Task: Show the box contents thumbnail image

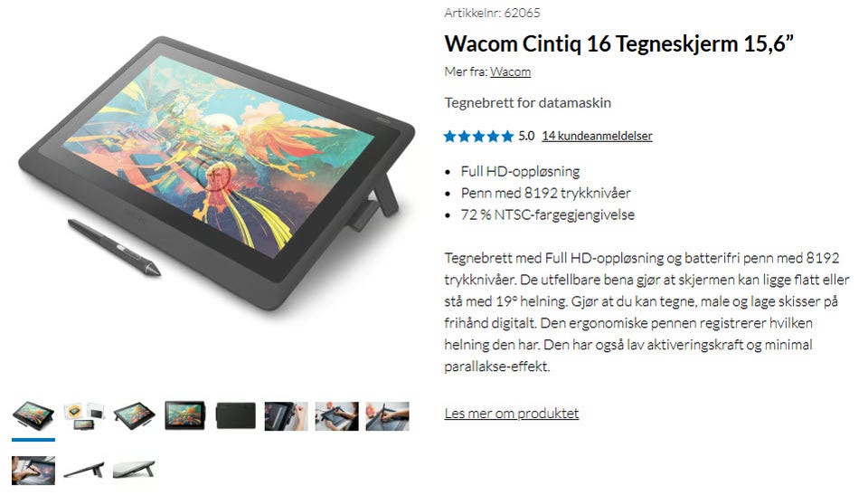Action: pyautogui.click(x=84, y=415)
